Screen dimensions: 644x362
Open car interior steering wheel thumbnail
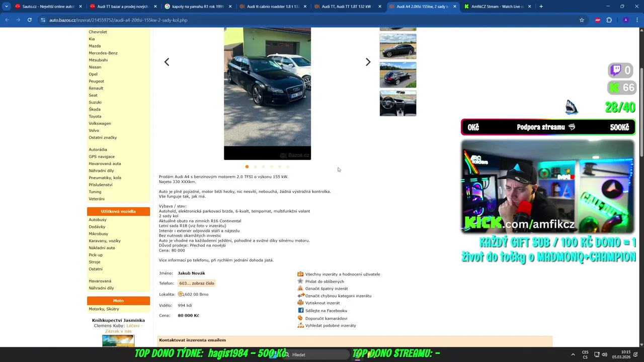(x=398, y=103)
